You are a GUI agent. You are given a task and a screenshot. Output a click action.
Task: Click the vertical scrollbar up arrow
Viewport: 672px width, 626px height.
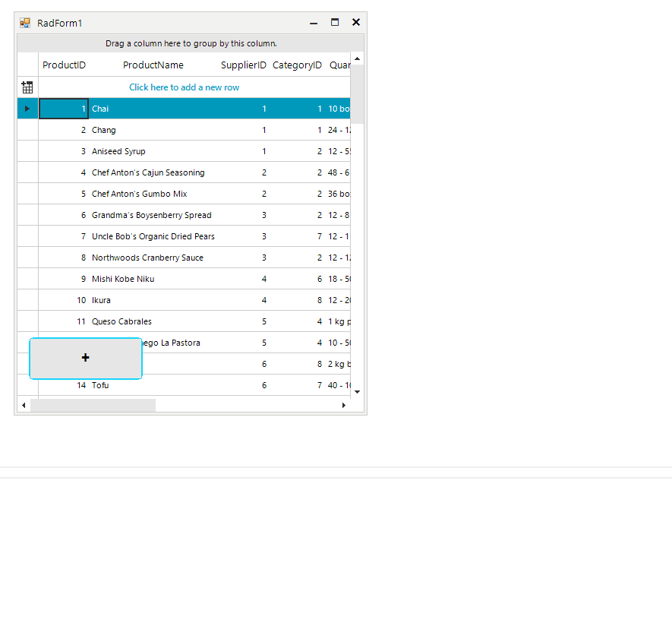tap(356, 58)
